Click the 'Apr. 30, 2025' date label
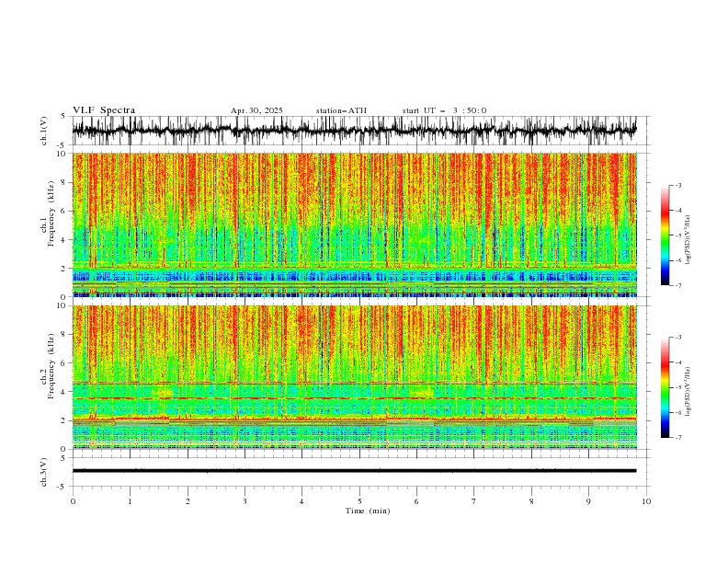This screenshot has height=563, width=728. [x=256, y=110]
